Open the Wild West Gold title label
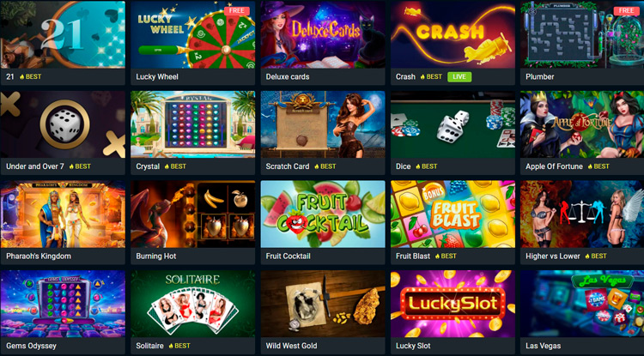644x356 pixels. pyautogui.click(x=291, y=346)
